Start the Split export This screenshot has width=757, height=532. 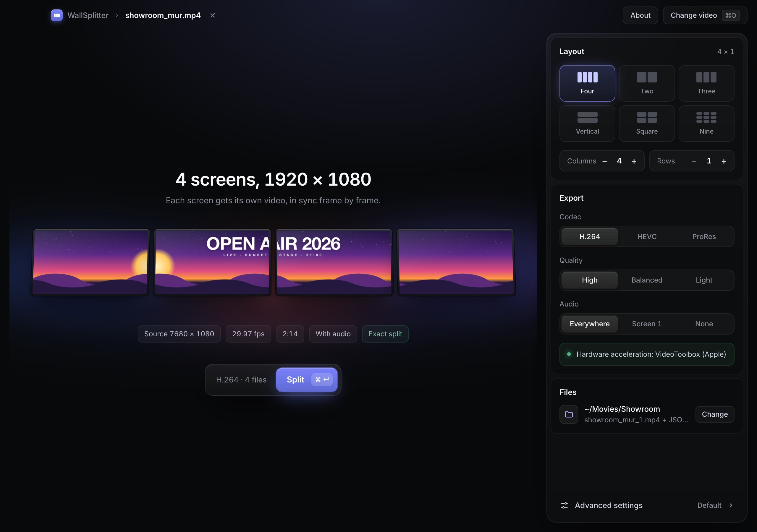point(306,379)
